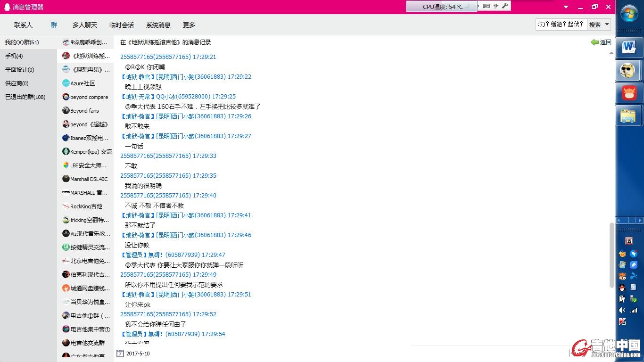Click the 2017-5-10 date text
This screenshot has height=362, width=644.
coord(138,354)
